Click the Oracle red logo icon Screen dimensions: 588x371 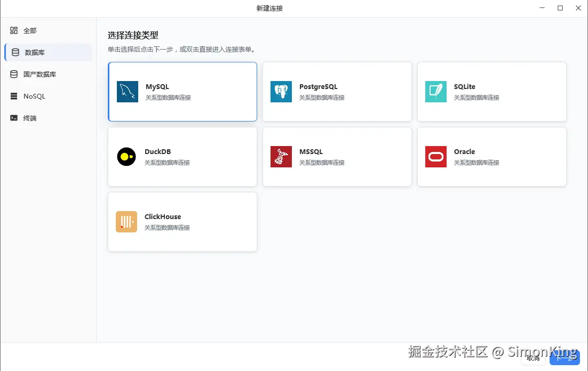436,157
